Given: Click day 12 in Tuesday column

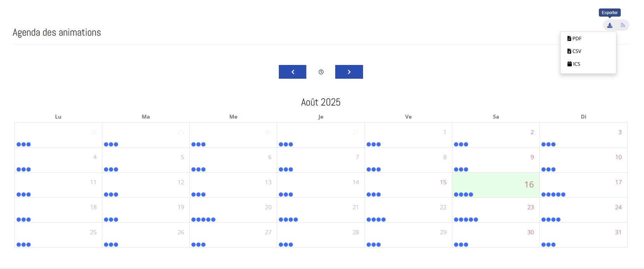Looking at the screenshot, I should pos(180,182).
